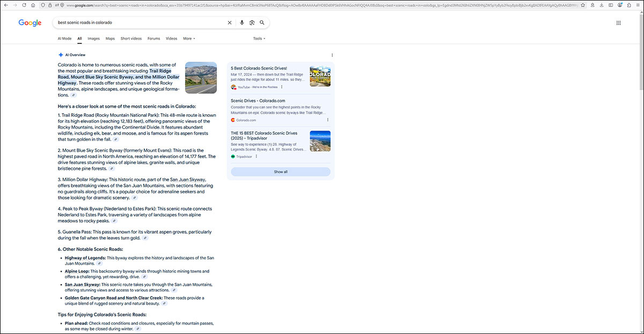The width and height of the screenshot is (644, 334).
Task: Open source link after Mount Blue Sky paragraph
Action: [112, 168]
